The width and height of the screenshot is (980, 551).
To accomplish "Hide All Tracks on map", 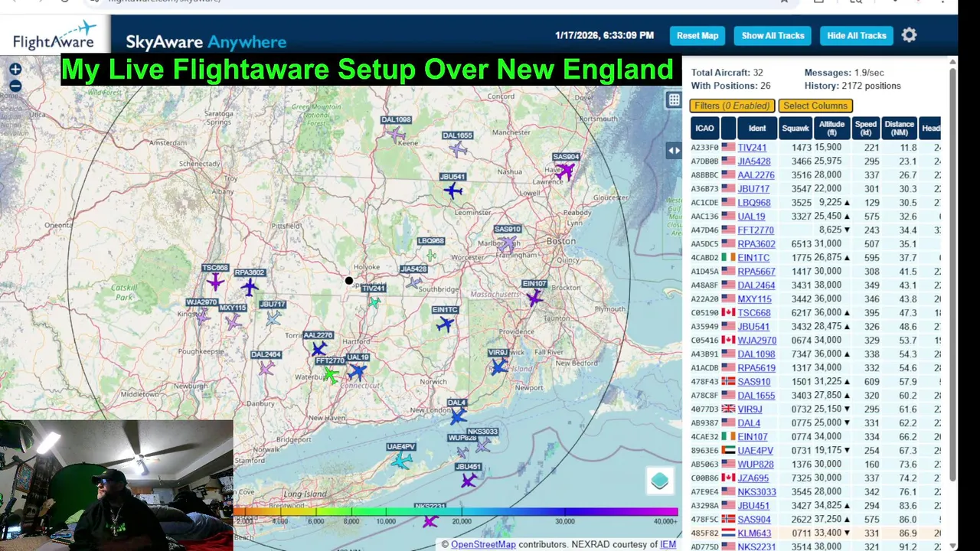I will click(x=857, y=35).
